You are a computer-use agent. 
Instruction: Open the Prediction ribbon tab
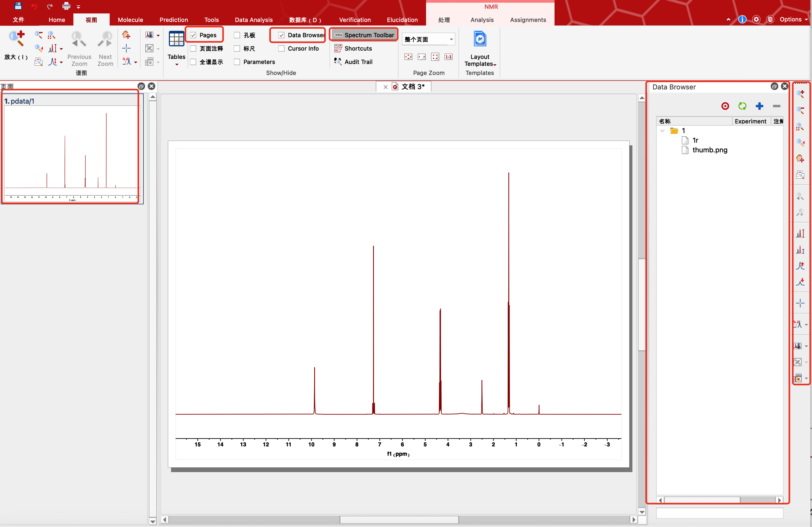pos(174,20)
